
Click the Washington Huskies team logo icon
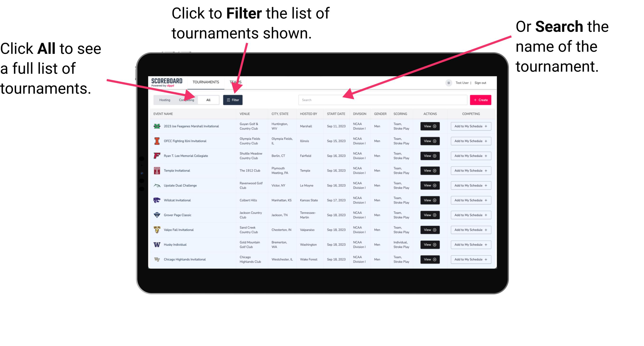(156, 245)
